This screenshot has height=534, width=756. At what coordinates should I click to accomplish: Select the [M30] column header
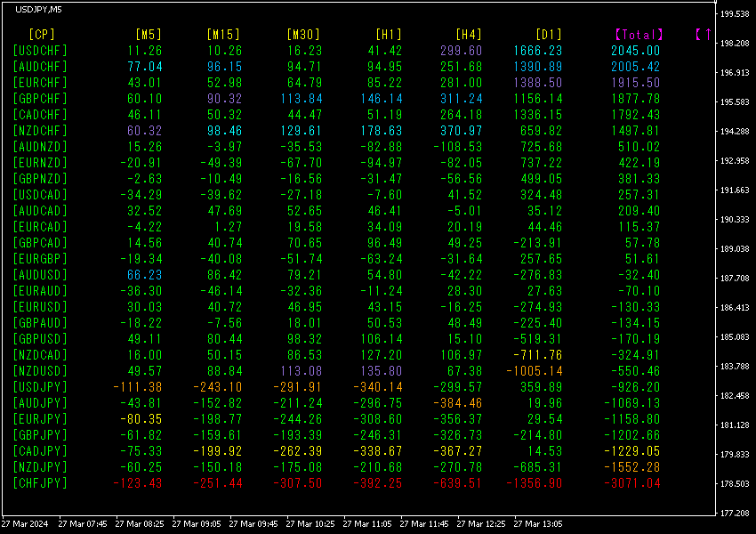(x=303, y=34)
